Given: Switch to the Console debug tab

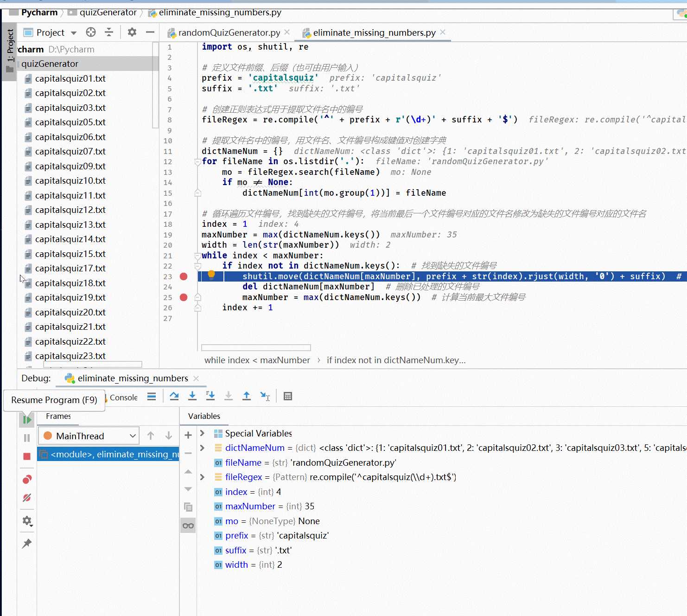Looking at the screenshot, I should point(123,398).
